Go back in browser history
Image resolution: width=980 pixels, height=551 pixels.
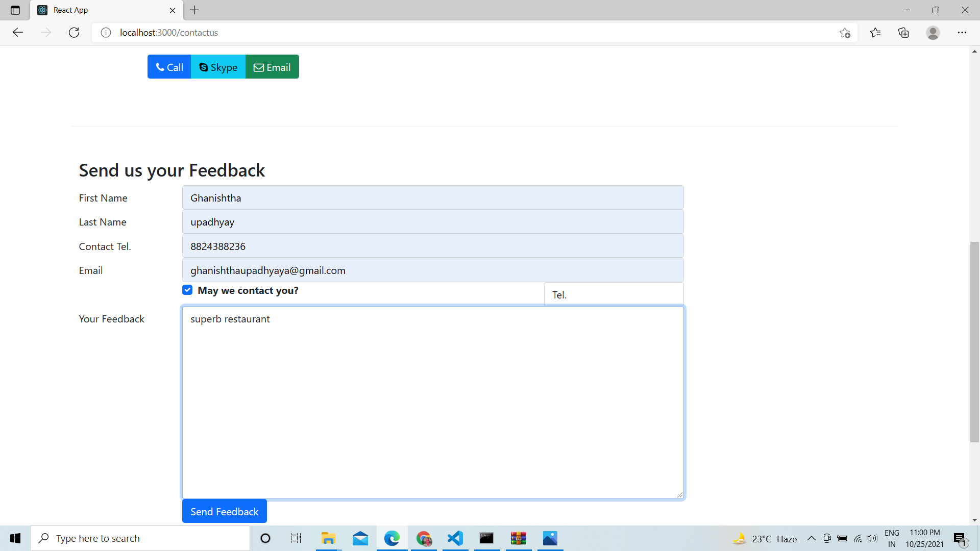pos(18,33)
